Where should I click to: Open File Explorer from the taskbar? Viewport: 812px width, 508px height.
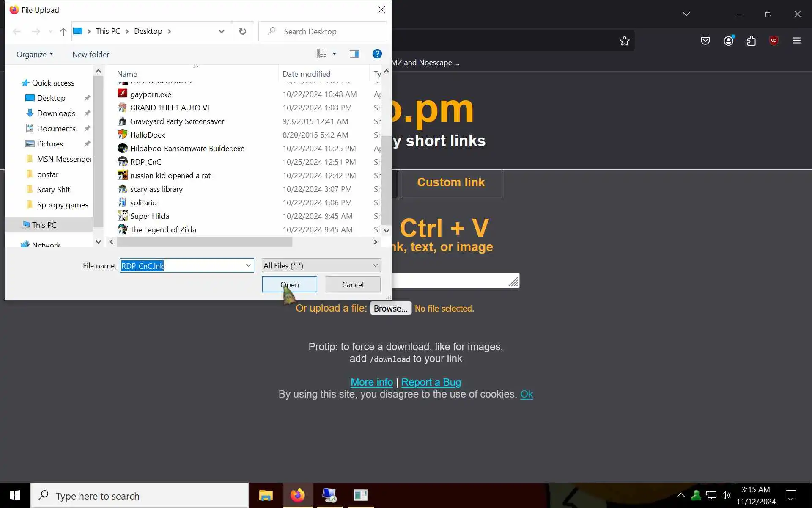point(266,495)
